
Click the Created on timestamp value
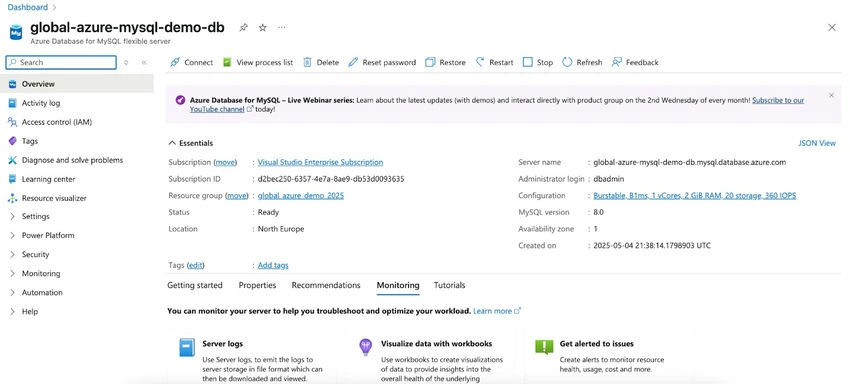(x=652, y=246)
